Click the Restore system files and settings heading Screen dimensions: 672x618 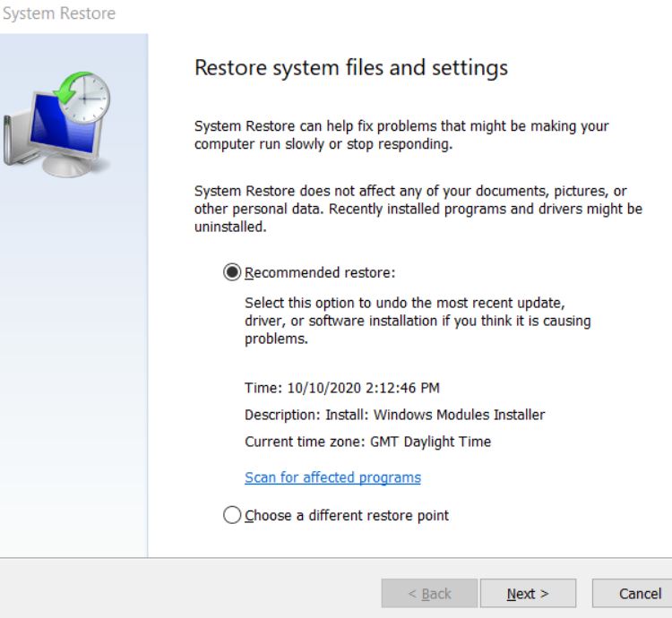coord(351,68)
